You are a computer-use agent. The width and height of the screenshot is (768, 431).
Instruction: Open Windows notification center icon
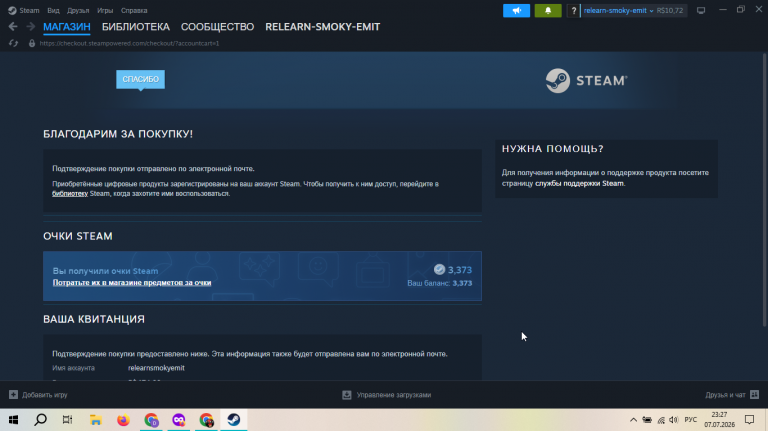tap(749, 420)
